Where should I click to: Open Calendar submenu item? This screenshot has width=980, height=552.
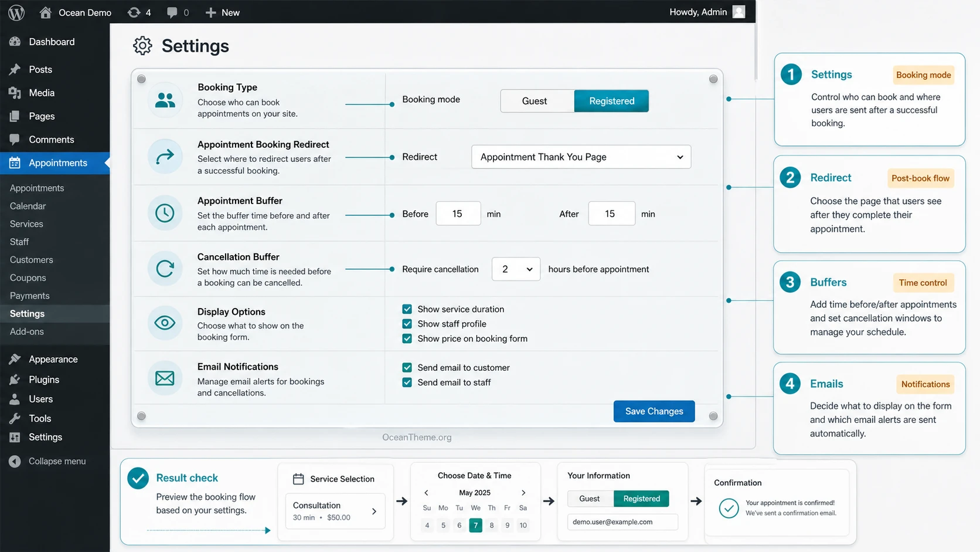(28, 206)
